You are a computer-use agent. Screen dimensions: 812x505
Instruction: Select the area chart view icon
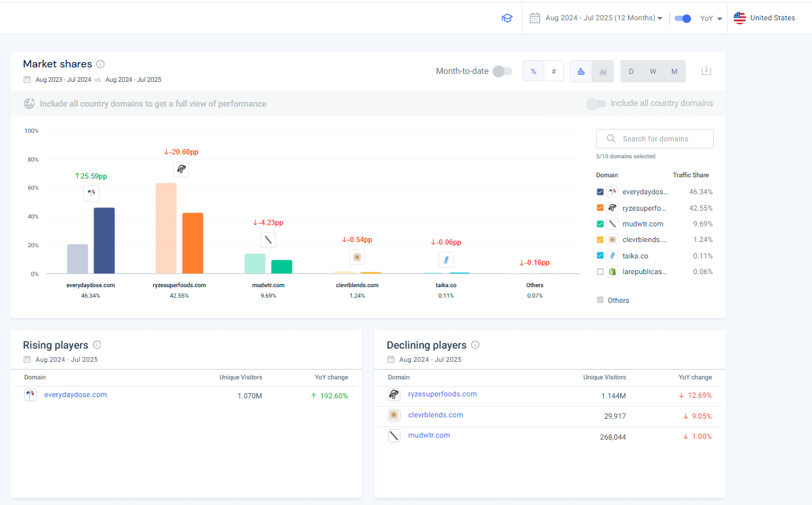(603, 71)
